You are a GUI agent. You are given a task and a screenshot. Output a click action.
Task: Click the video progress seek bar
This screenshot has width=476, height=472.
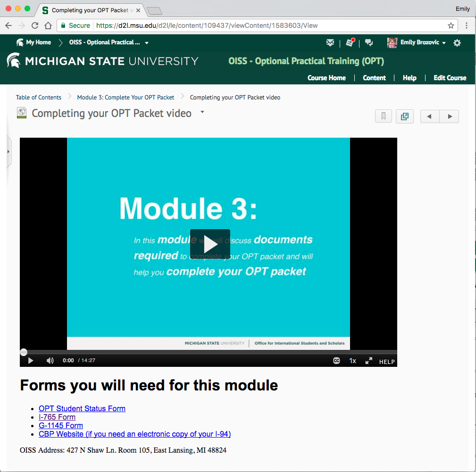pyautogui.click(x=208, y=352)
